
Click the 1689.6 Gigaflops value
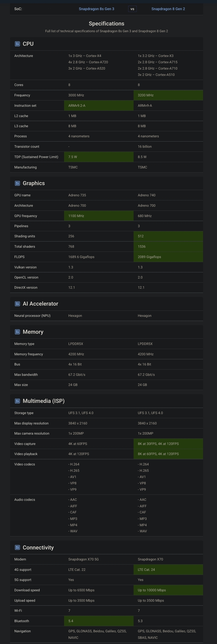click(81, 257)
